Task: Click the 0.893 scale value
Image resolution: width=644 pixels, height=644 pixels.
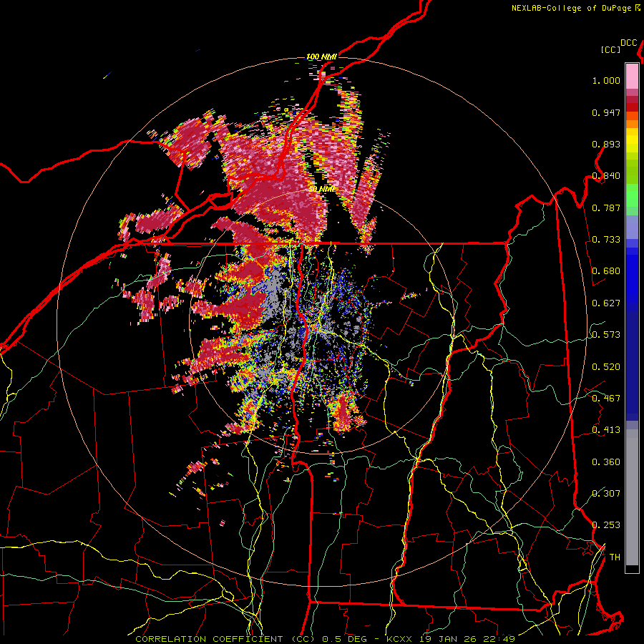Action: coord(606,144)
